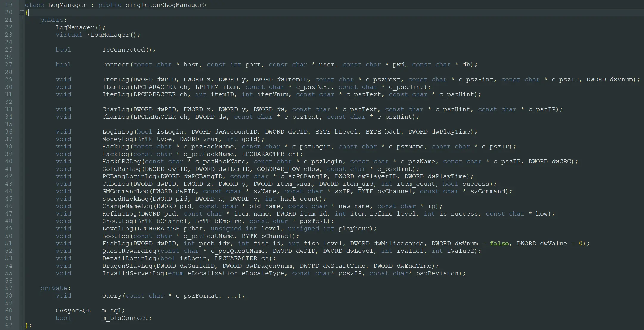Screen dimensions: 644x330
Task: Click line number 57 beside private:
Action: [x=9, y=288]
